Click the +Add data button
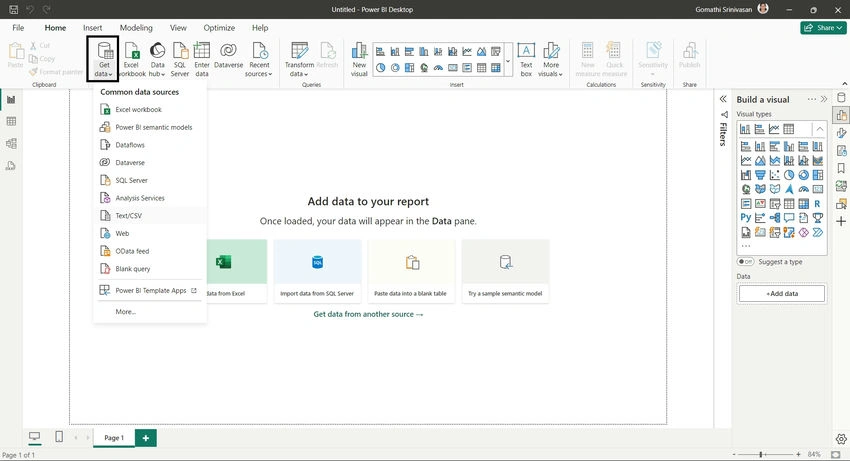This screenshot has width=850, height=461. (782, 293)
